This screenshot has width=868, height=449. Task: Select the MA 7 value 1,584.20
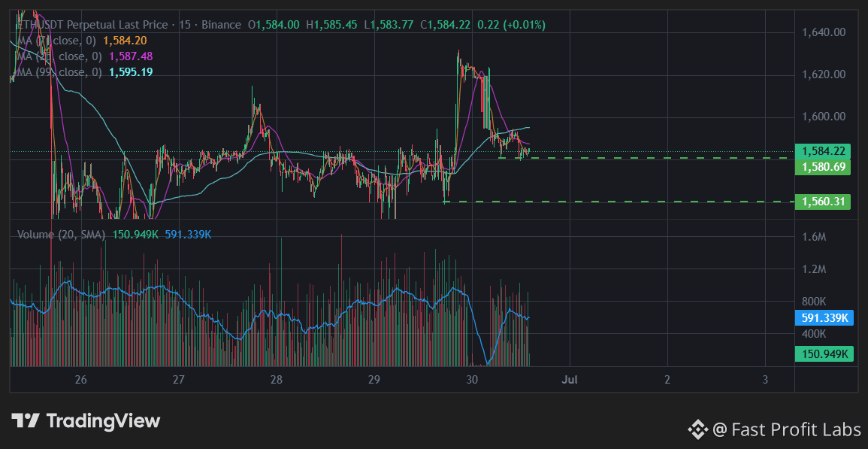tap(125, 41)
